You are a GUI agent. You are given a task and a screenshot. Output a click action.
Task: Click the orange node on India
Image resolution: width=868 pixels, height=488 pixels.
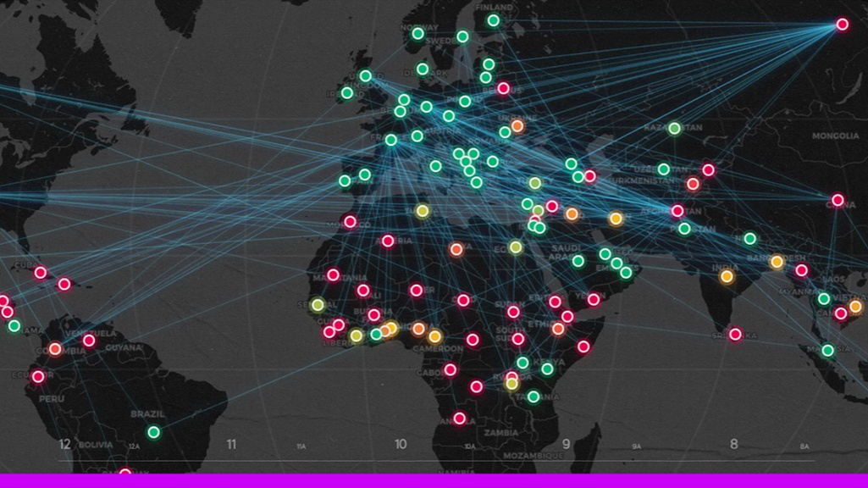point(727,276)
